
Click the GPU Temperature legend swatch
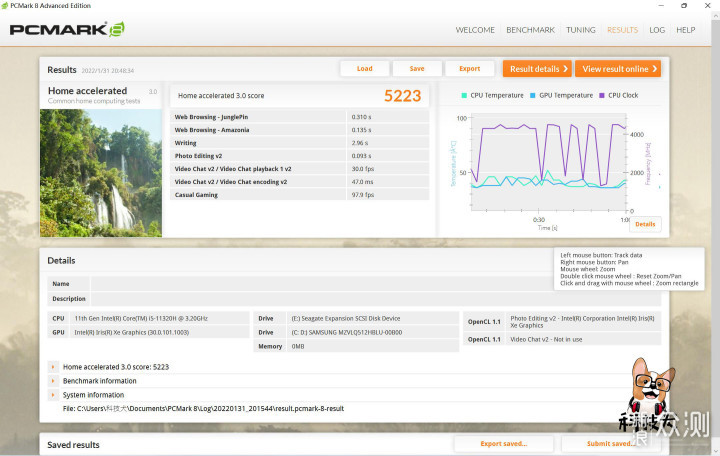533,96
